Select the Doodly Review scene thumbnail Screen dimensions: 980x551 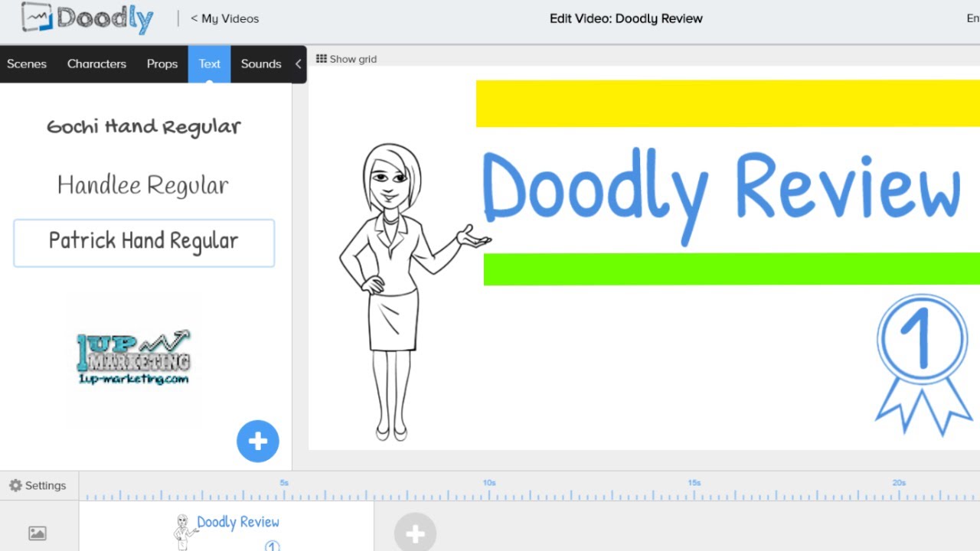227,527
